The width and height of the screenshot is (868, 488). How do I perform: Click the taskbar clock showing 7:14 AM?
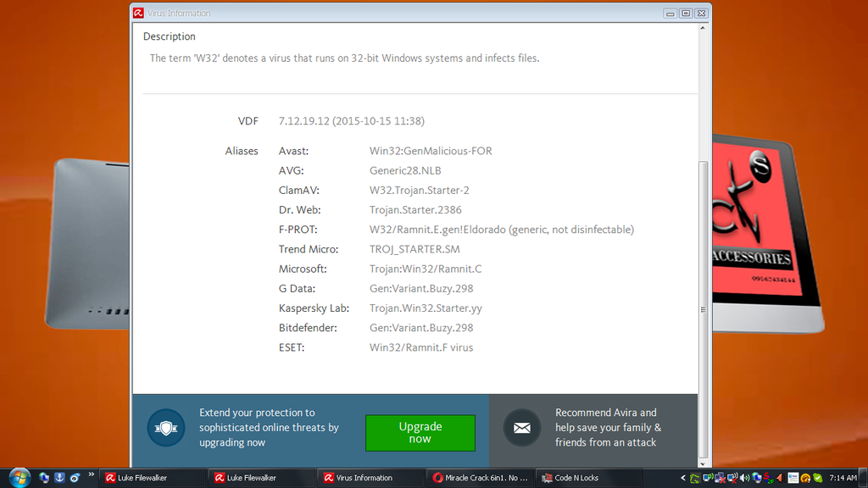(x=843, y=478)
